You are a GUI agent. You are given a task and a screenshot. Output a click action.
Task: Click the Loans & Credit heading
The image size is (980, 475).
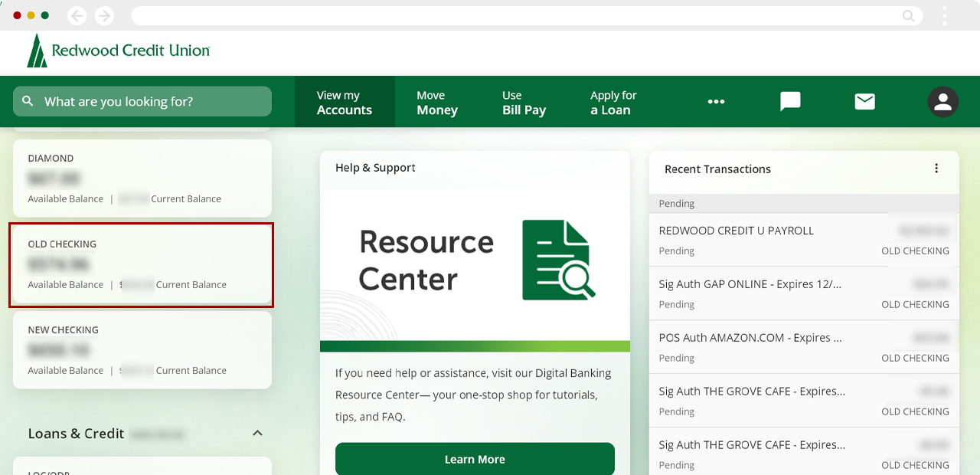[x=76, y=434]
